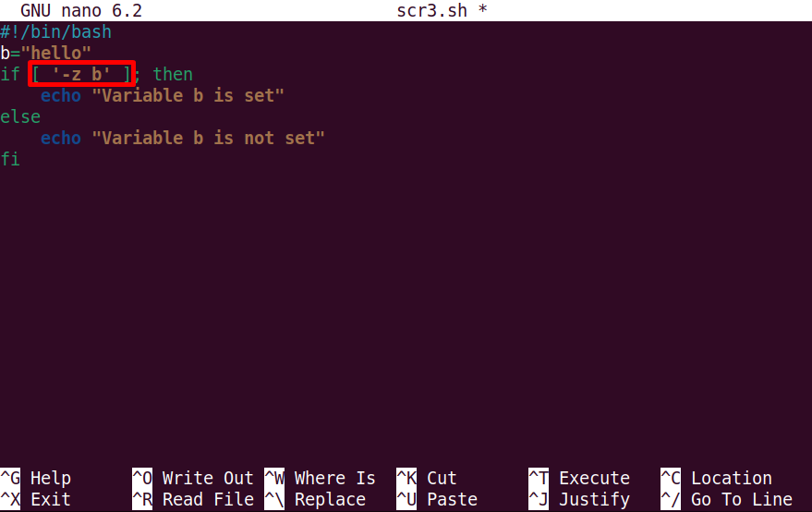Select the ^R Read File shortcut

pos(193,499)
